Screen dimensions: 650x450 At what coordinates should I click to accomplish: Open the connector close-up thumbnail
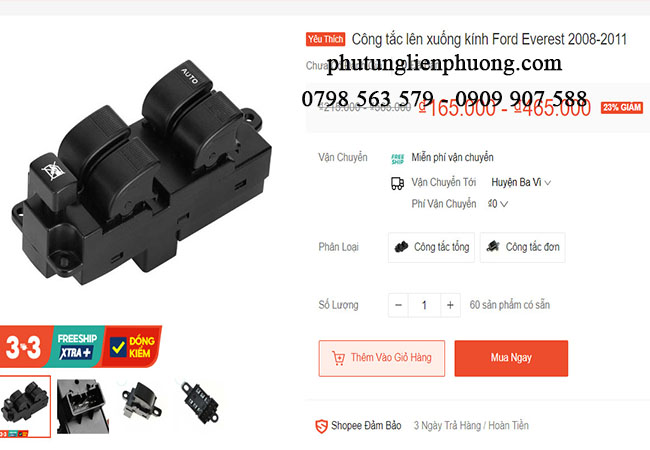83,406
